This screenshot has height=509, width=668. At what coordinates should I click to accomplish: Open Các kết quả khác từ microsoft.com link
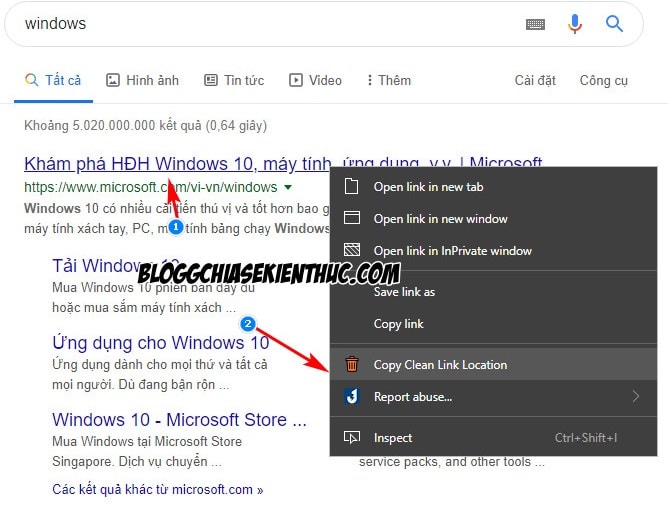coord(158,489)
